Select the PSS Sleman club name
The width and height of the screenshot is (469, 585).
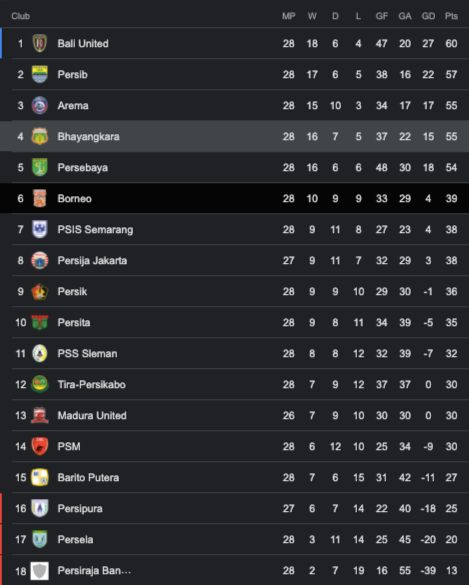(87, 353)
